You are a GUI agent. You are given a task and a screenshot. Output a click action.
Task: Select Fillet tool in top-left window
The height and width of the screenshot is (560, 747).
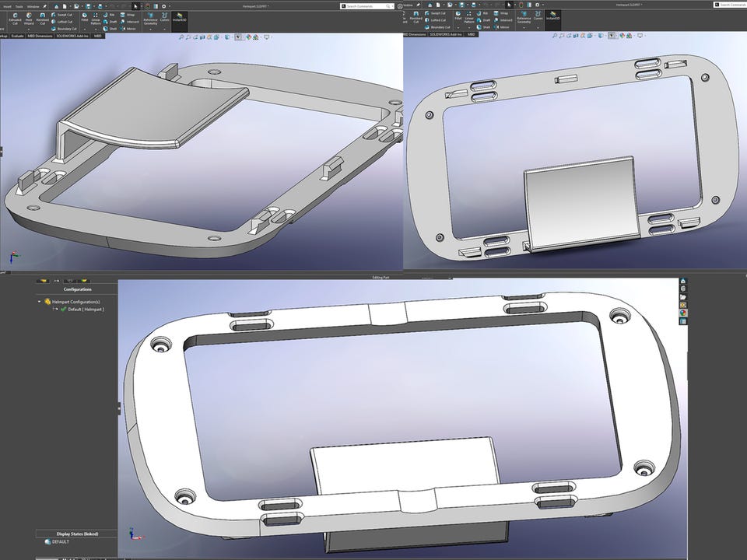pos(84,17)
